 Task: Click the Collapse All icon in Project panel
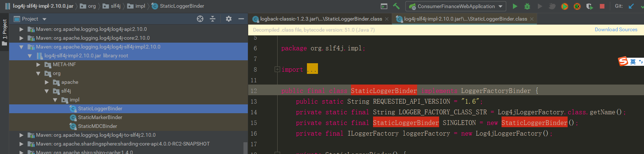tap(213, 19)
